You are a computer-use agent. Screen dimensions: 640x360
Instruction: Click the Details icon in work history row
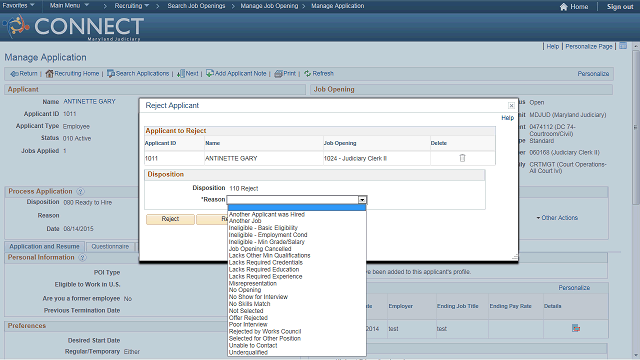[x=576, y=328]
